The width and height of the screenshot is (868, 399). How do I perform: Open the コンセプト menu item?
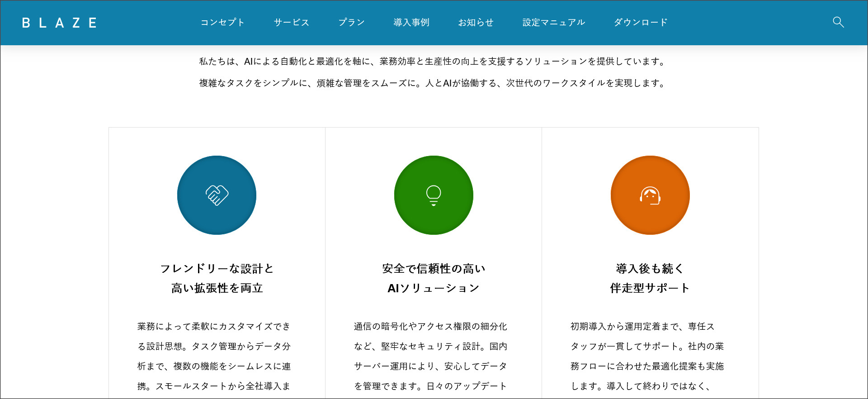point(222,22)
